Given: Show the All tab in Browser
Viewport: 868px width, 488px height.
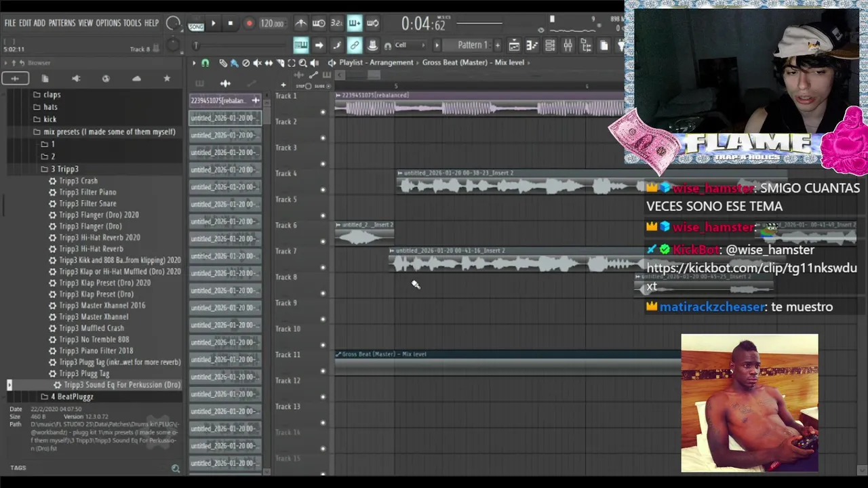Looking at the screenshot, I should tap(15, 79).
